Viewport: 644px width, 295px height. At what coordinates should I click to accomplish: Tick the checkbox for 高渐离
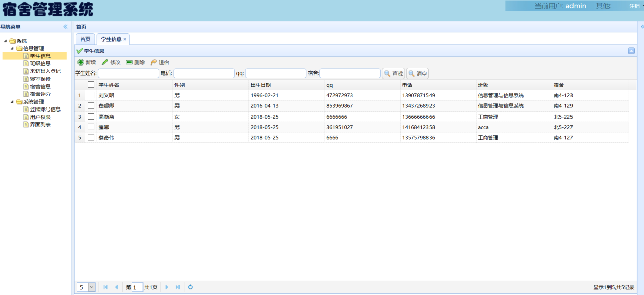91,117
